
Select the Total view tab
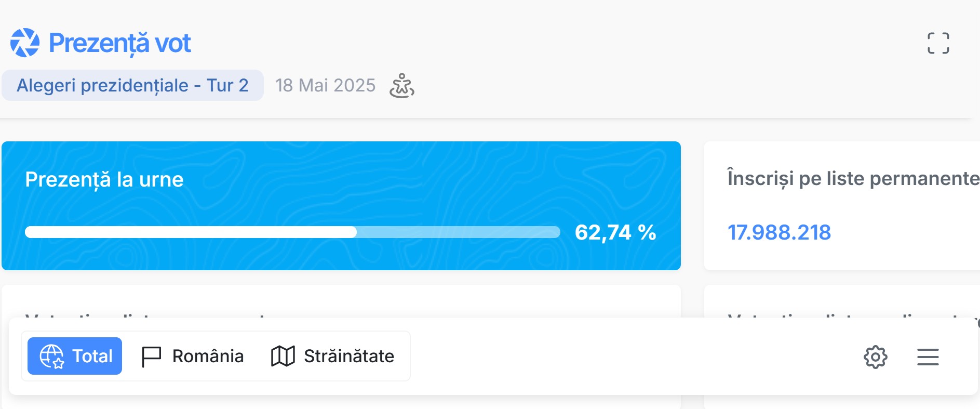[x=75, y=356]
